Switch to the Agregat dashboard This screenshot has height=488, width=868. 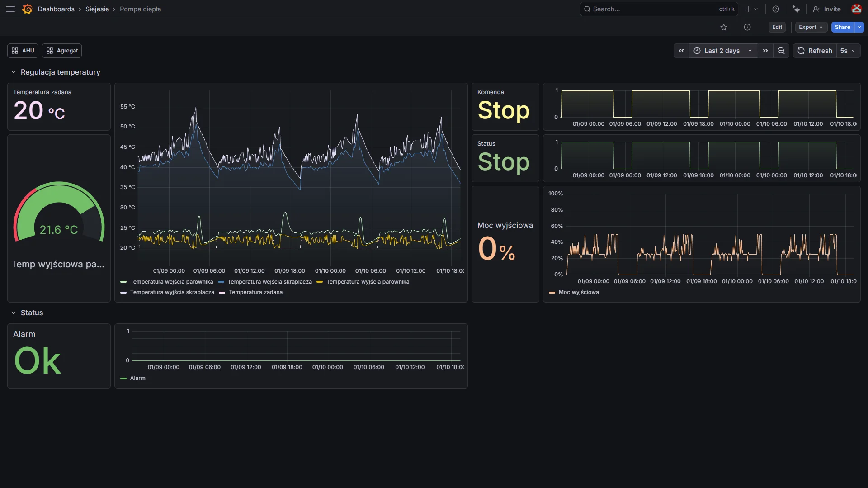(61, 51)
